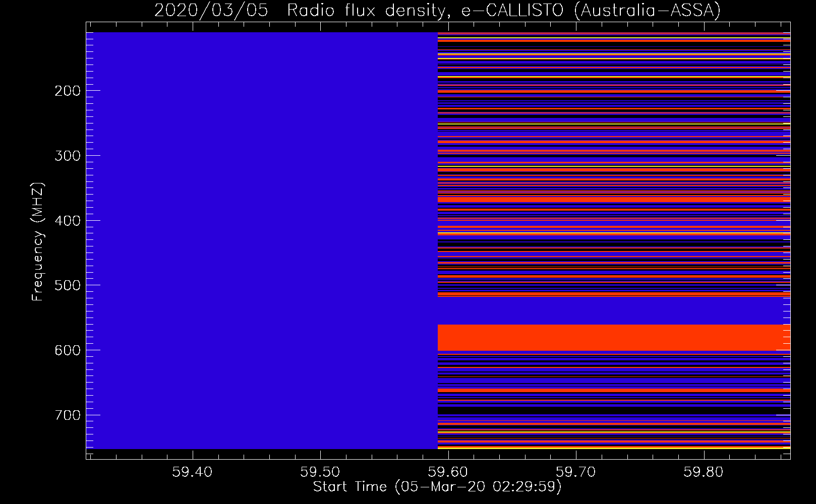The image size is (816, 504).
Task: Click the time tick label "59.80"
Action: 704,472
